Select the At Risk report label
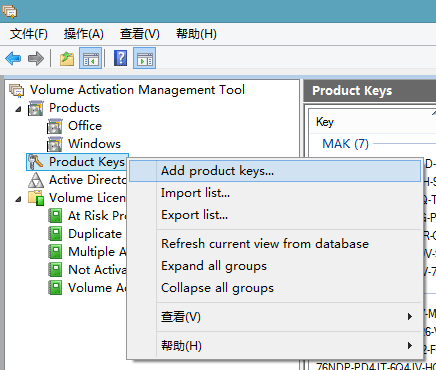 click(x=97, y=216)
